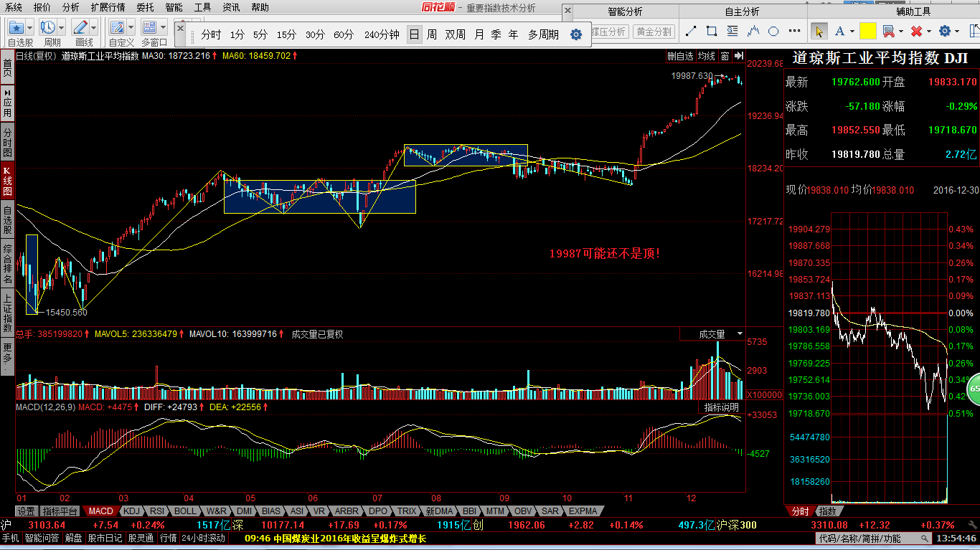Click the text font A tool

point(839,31)
